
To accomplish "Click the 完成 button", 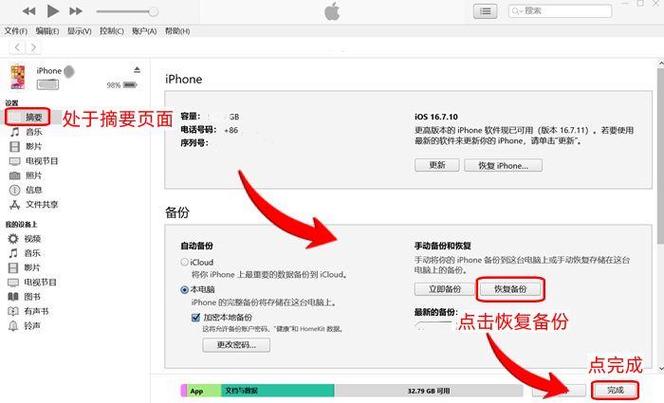I will click(x=615, y=390).
